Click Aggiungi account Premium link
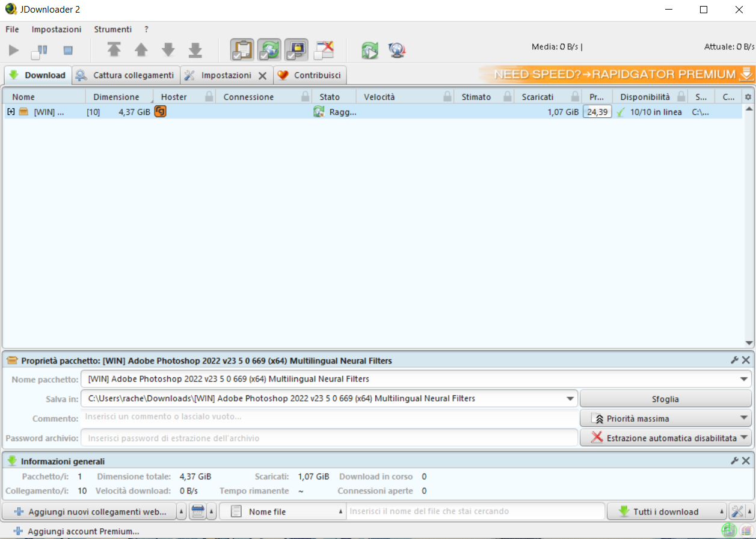Screen dimensions: 756x539 [x=76, y=531]
